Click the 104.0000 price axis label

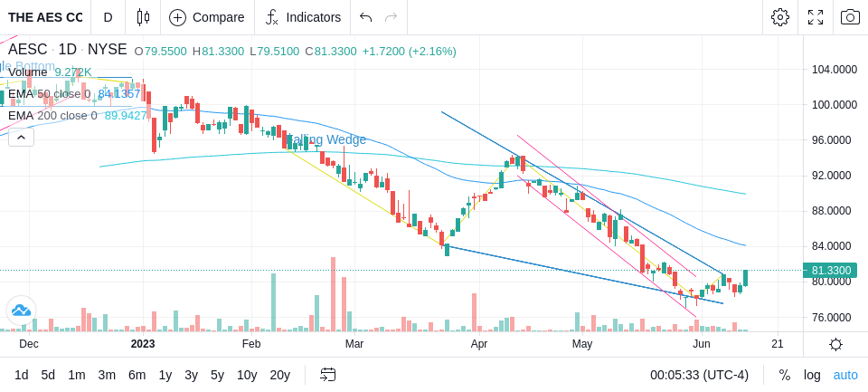click(835, 70)
